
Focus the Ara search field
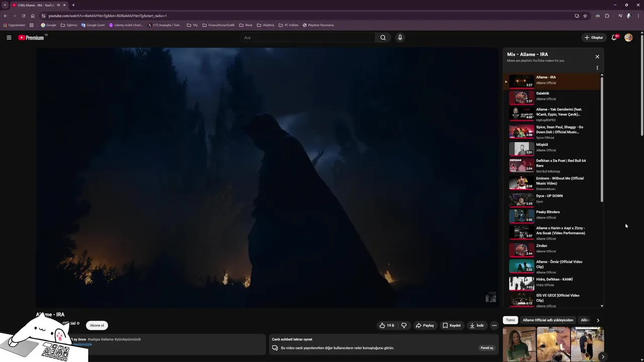(x=307, y=38)
